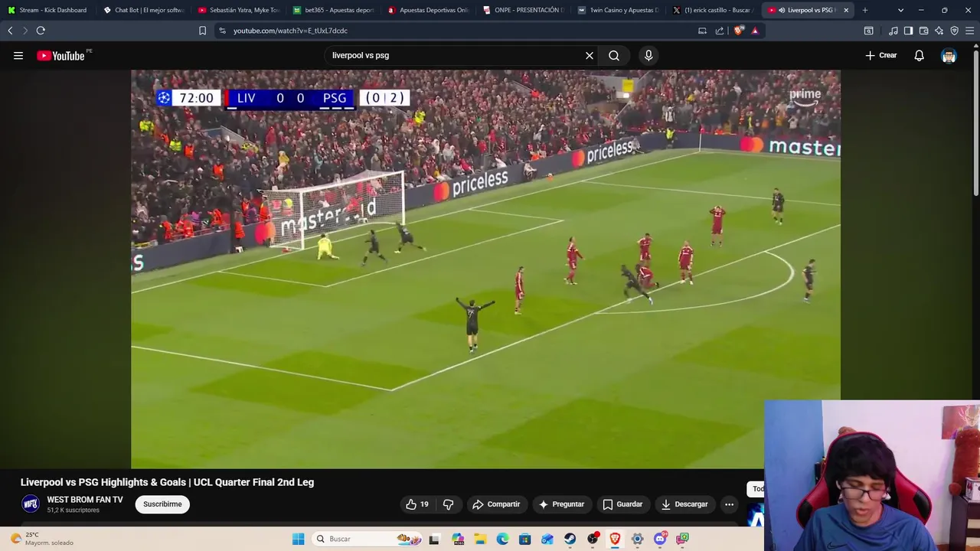Click the address bar URL

click(290, 31)
